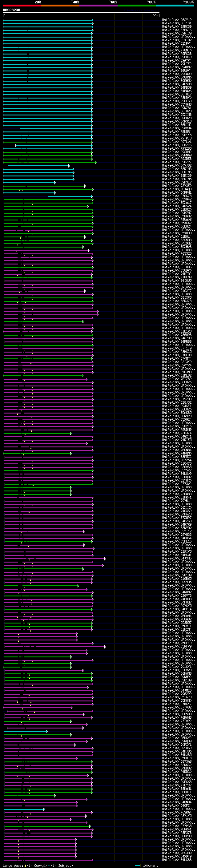Select the label UniRef100_C7YPG5
Viewport: 197px width, 868px height.
click(x=177, y=826)
